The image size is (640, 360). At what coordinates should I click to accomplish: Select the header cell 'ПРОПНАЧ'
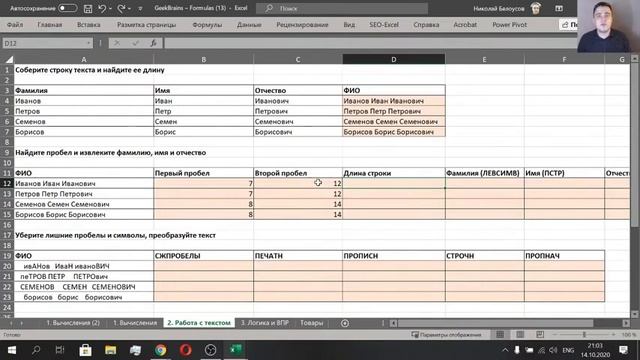[564, 256]
